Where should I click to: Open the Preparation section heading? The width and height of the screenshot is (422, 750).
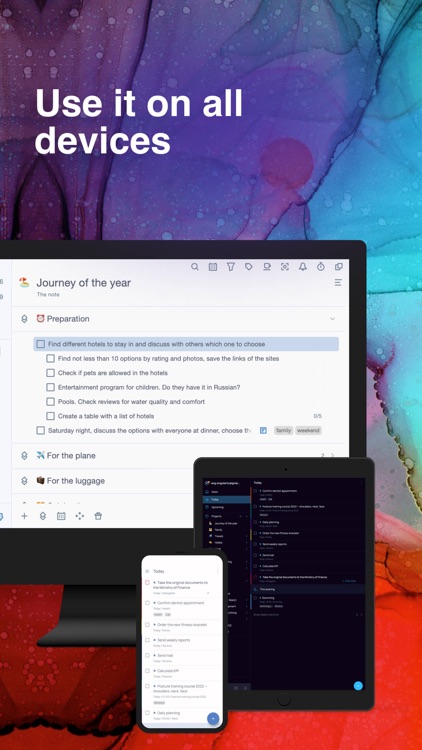coord(68,319)
